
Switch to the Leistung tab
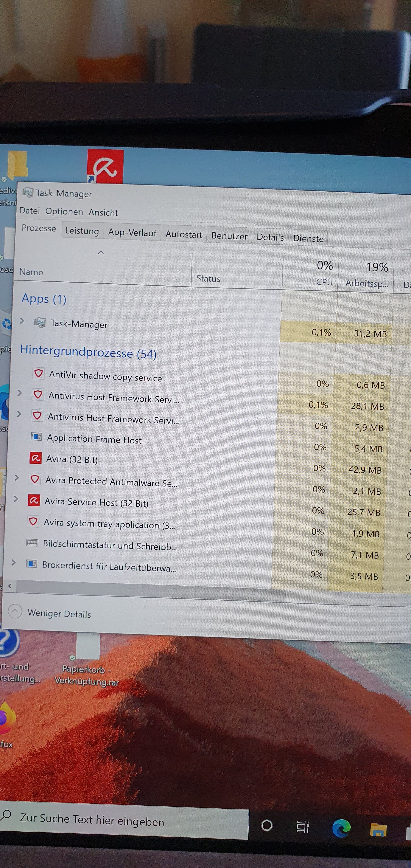[x=82, y=231]
